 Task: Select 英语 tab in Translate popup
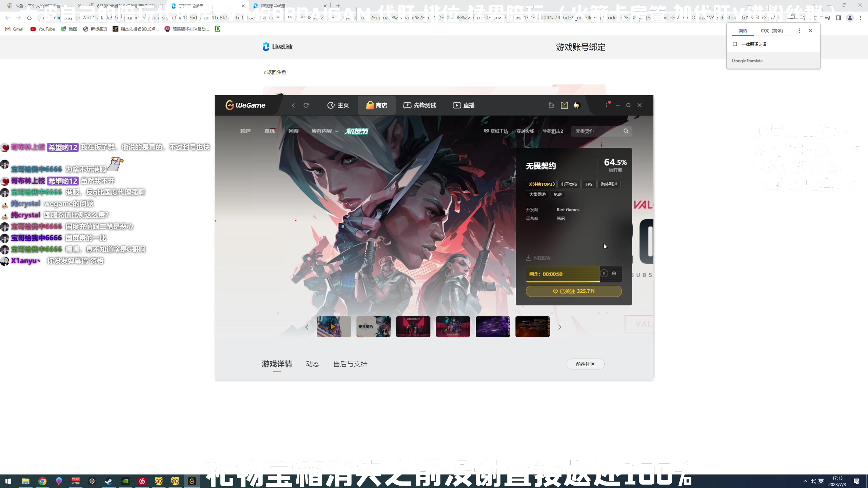click(743, 31)
